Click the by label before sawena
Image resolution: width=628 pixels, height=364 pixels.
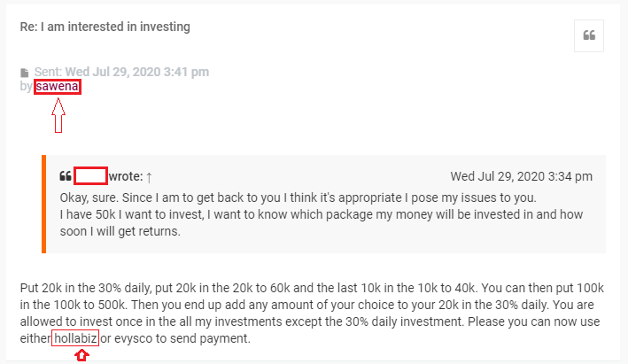tap(26, 86)
